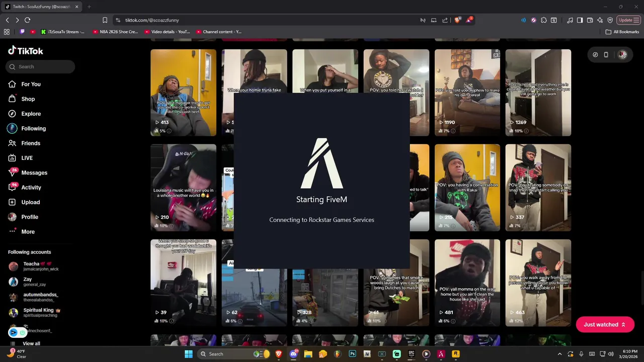This screenshot has height=362, width=644.
Task: Click the TikTok search field
Action: point(40,66)
